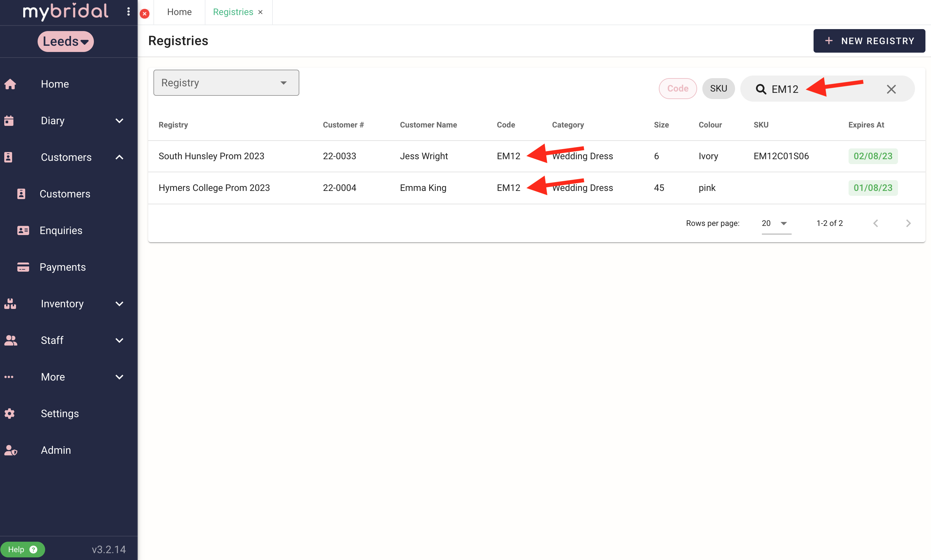Click customer number 22-0033
Viewport: 931px width, 560px height.
(x=340, y=156)
